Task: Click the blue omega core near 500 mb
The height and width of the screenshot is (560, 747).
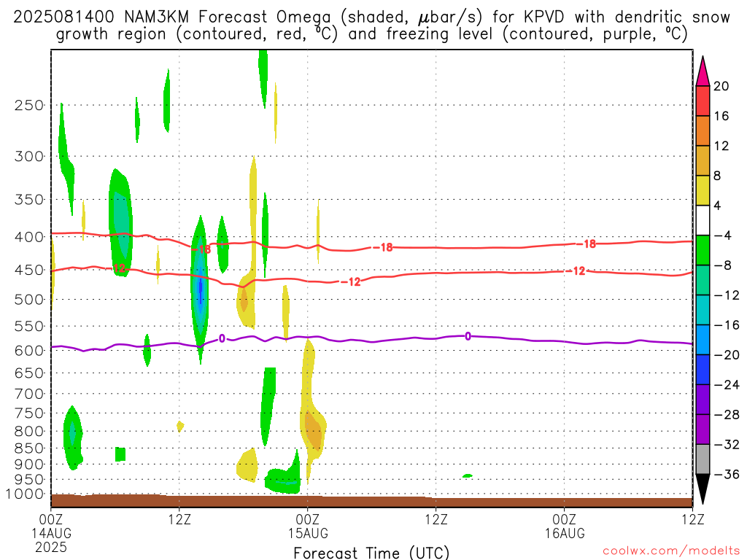Action: (201, 289)
